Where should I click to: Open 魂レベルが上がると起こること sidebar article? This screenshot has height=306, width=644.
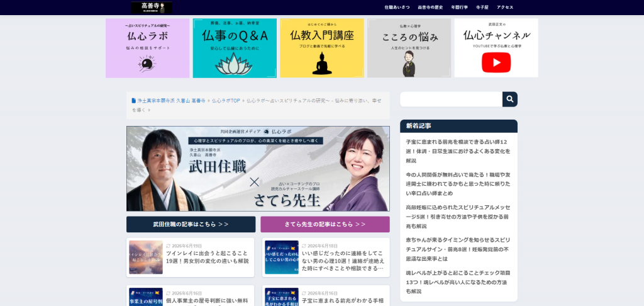click(x=458, y=282)
